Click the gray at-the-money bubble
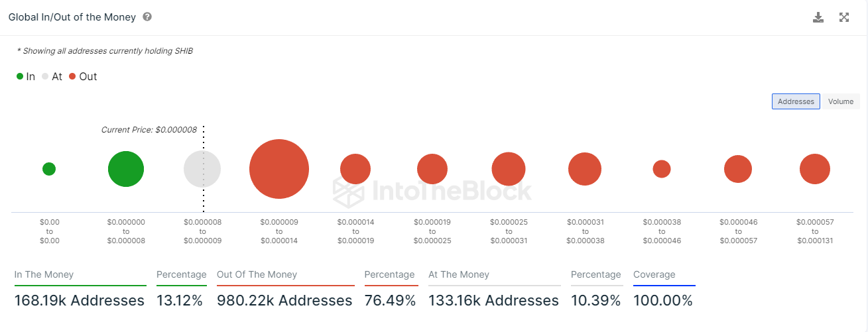The height and width of the screenshot is (332, 868). tap(202, 169)
